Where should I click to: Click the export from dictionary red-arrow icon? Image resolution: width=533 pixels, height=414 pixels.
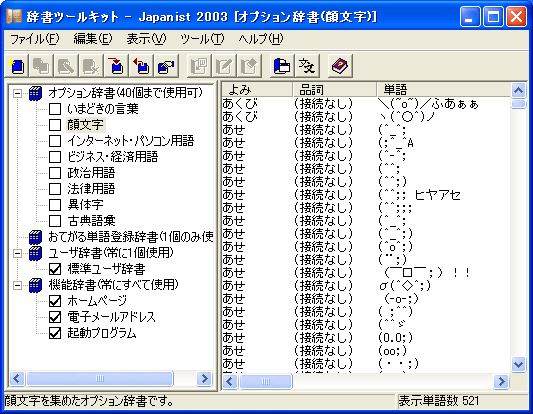[141, 66]
